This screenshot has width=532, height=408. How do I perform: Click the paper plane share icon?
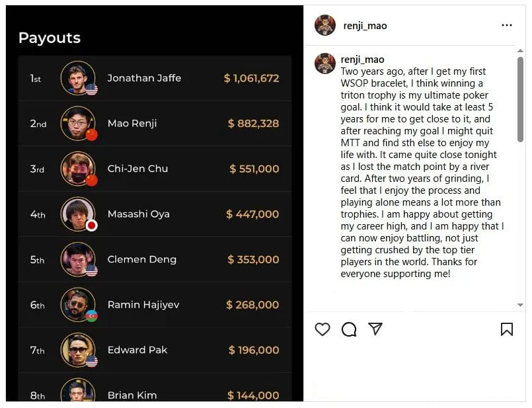click(x=375, y=329)
